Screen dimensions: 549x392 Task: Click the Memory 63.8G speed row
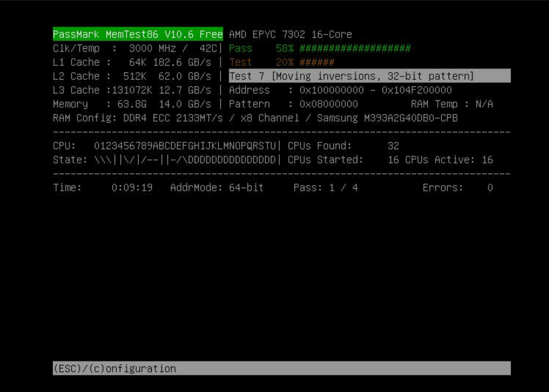132,104
